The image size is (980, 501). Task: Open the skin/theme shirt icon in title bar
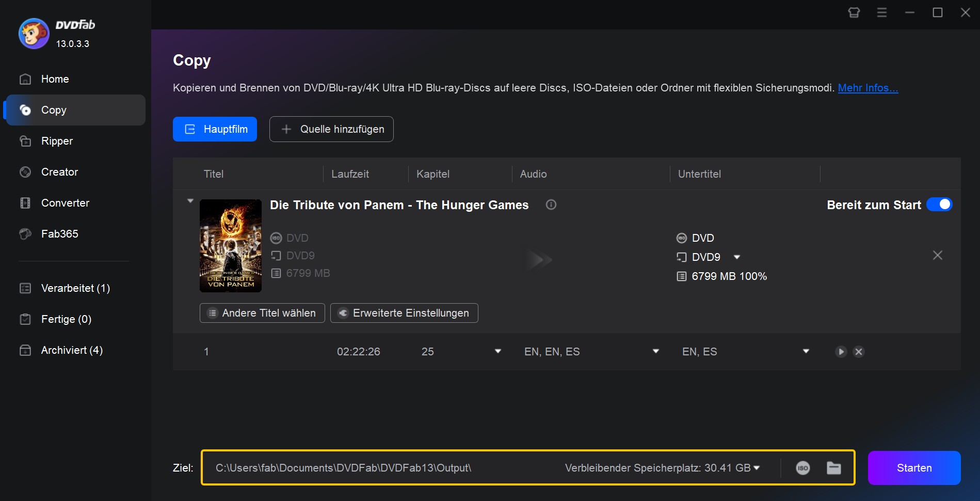pyautogui.click(x=854, y=12)
